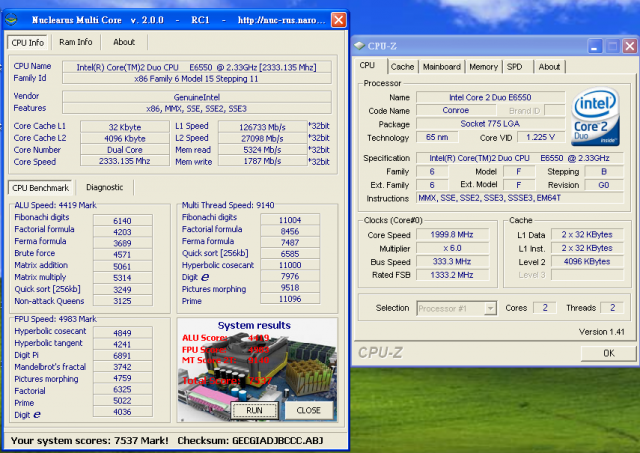This screenshot has height=453, width=640.
Task: Click the FPU Factorial value 6325
Action: [122, 389]
